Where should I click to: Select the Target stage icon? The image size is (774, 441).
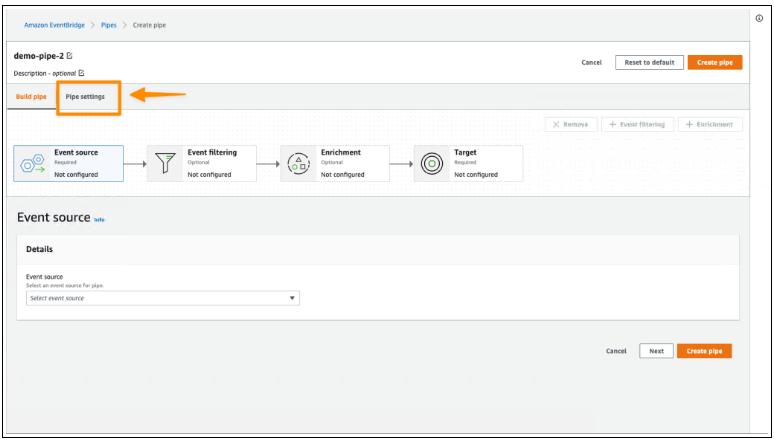click(432, 163)
